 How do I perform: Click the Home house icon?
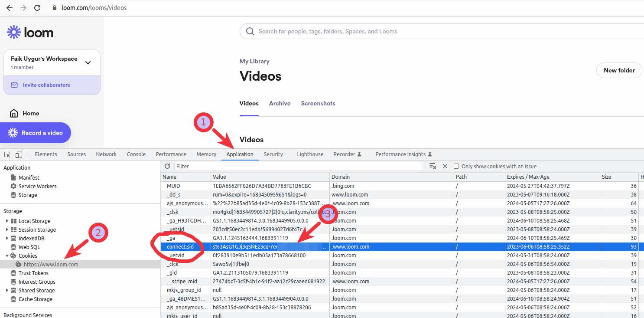click(14, 113)
